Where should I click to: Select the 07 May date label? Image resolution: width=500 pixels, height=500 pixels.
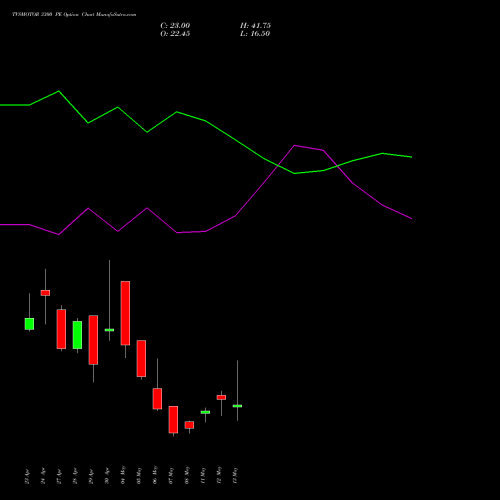click(171, 475)
